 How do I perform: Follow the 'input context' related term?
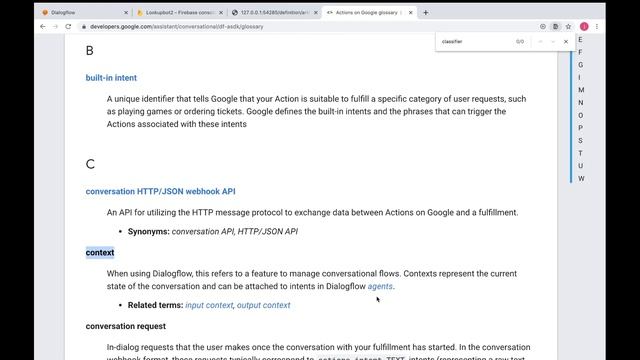(x=209, y=305)
